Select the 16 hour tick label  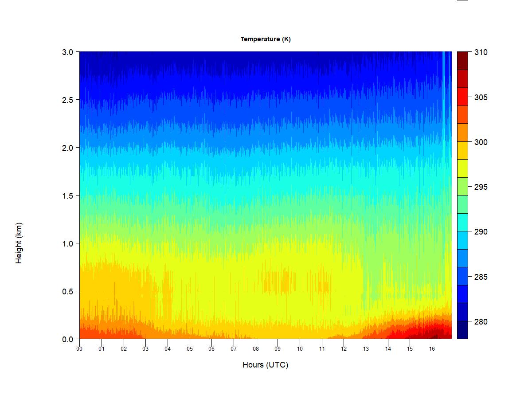click(x=432, y=349)
